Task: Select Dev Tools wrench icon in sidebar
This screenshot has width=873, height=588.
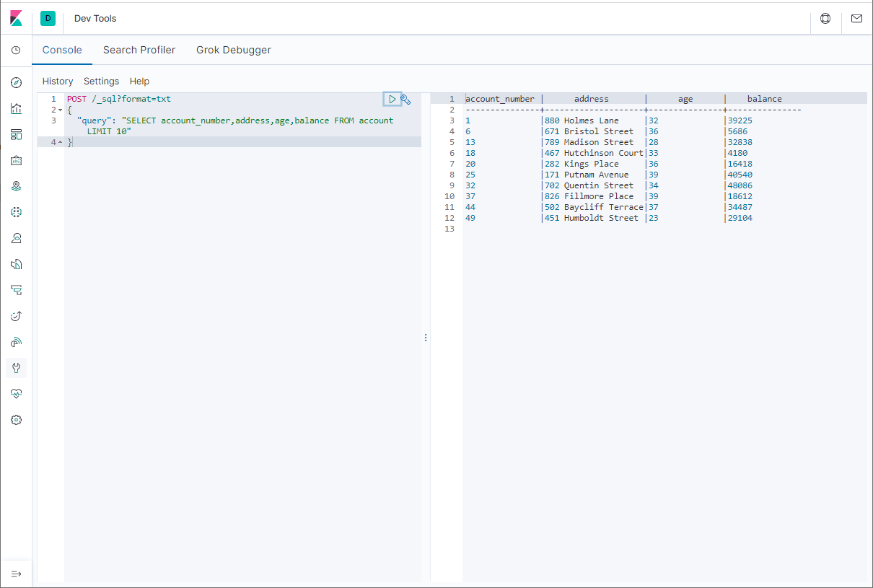Action: (x=16, y=368)
